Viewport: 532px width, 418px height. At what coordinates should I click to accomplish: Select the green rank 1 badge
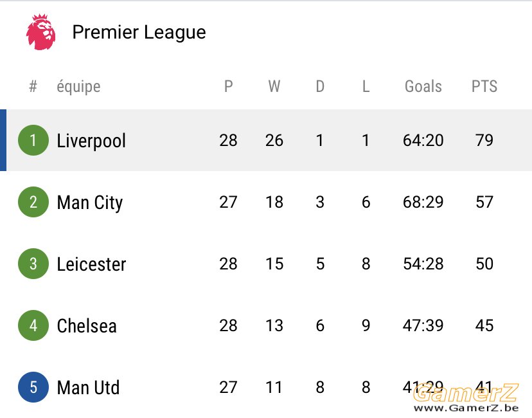33,140
